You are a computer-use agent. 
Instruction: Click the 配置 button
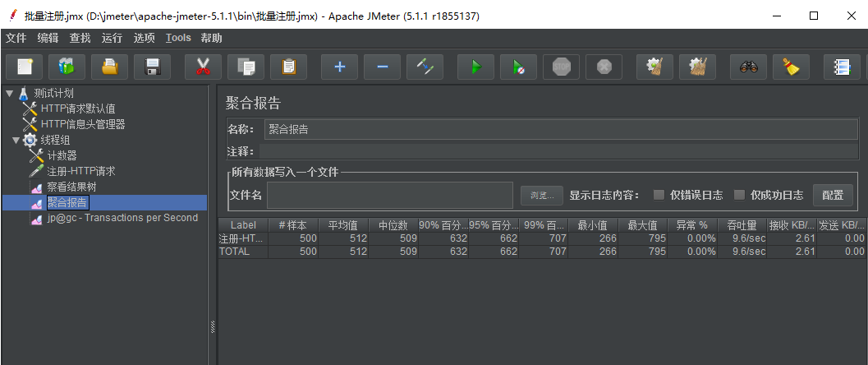click(834, 195)
